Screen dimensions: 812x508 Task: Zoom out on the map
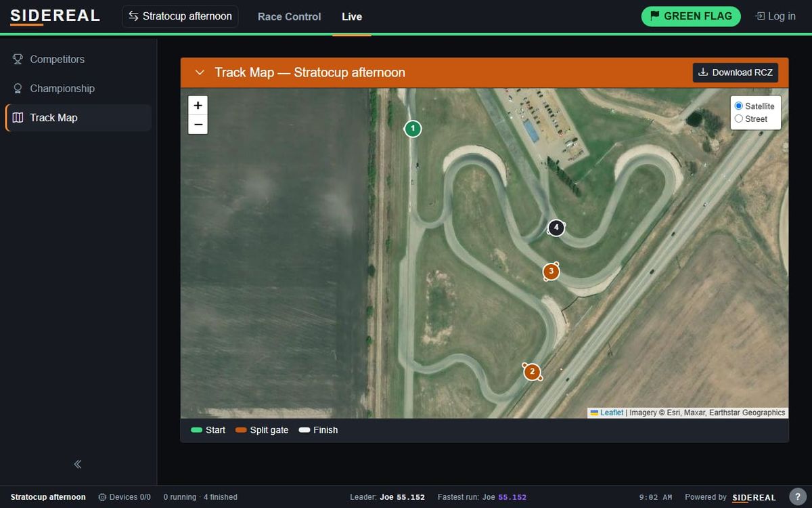click(x=198, y=125)
